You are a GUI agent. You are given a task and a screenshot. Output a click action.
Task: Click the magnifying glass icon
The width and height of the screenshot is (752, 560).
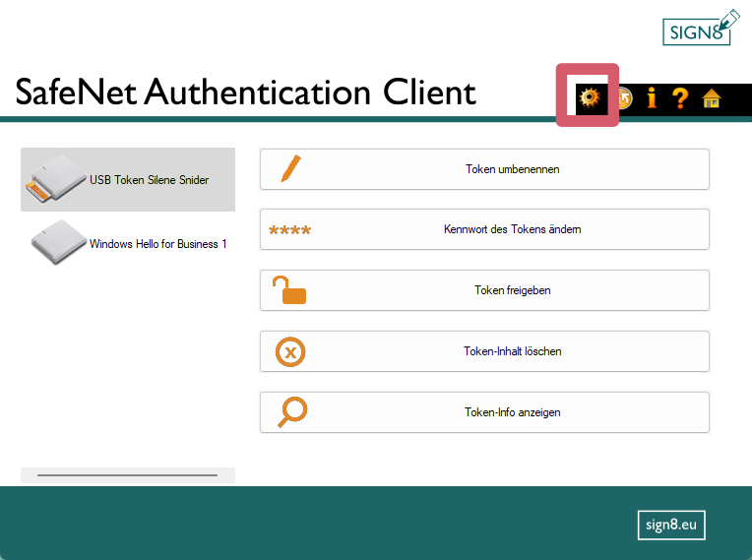pos(292,411)
